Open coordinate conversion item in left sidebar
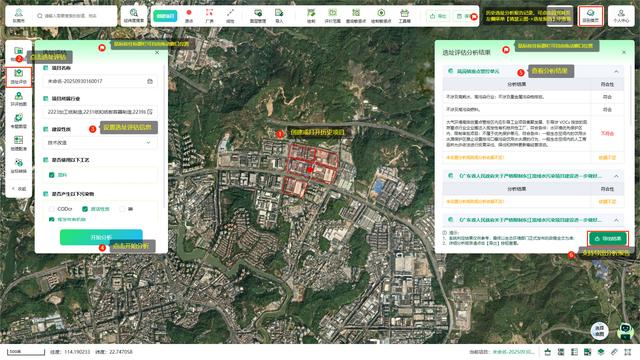640x360 pixels. 18,166
